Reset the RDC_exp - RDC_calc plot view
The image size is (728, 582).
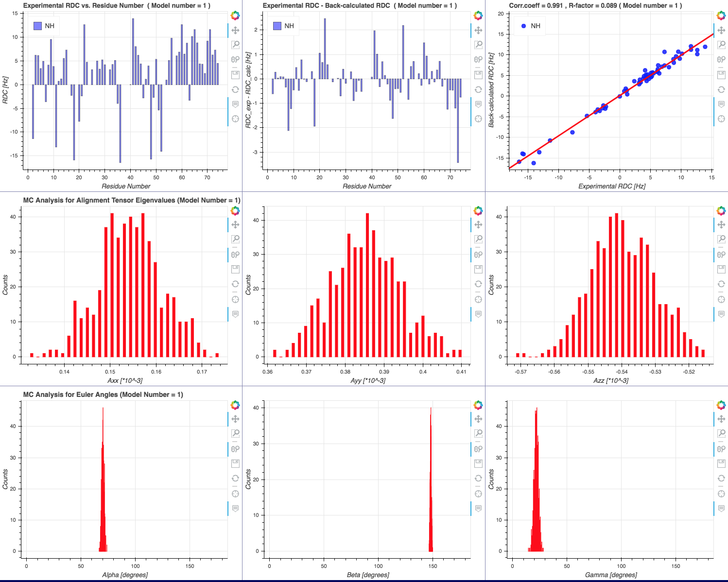478,89
